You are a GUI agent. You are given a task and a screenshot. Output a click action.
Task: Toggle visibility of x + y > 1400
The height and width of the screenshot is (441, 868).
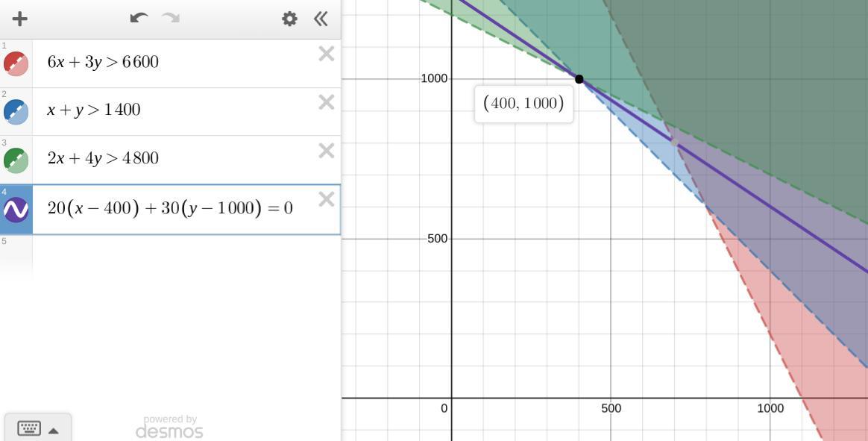pos(16,112)
